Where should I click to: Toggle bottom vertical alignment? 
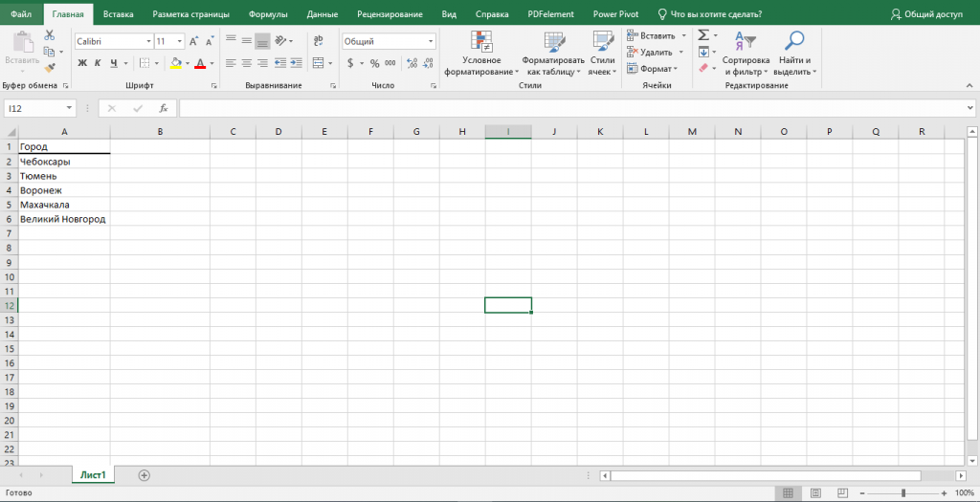click(263, 41)
